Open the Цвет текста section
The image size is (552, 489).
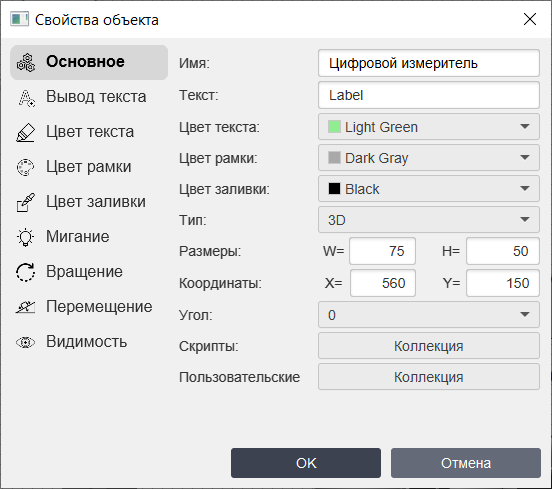pyautogui.click(x=89, y=132)
